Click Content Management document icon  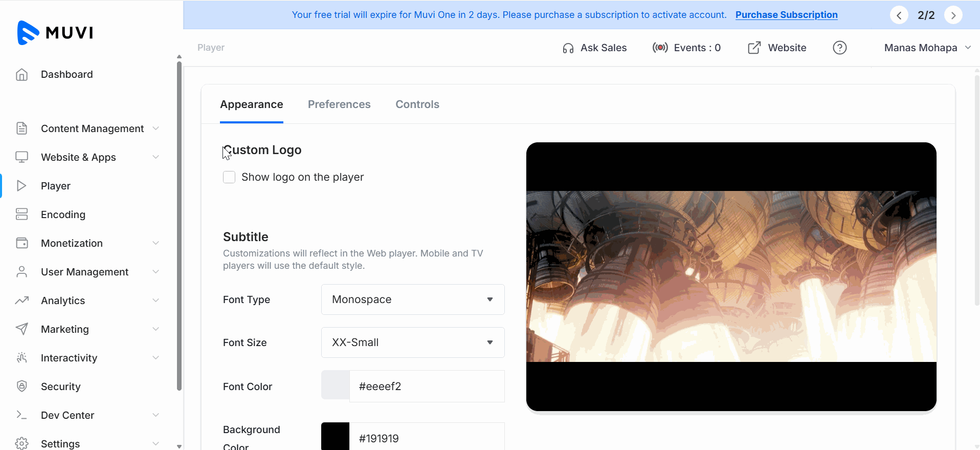21,128
